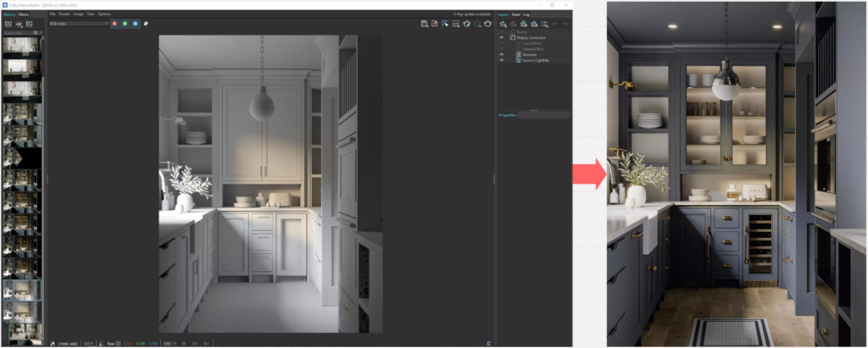Open the HSV color mode dropdown in status bar
Image resolution: width=868 pixels, height=348 pixels.
(x=171, y=343)
